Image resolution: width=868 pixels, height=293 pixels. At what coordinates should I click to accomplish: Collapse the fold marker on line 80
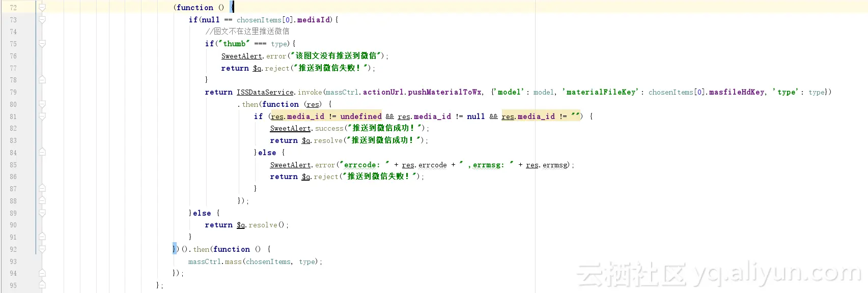point(42,104)
